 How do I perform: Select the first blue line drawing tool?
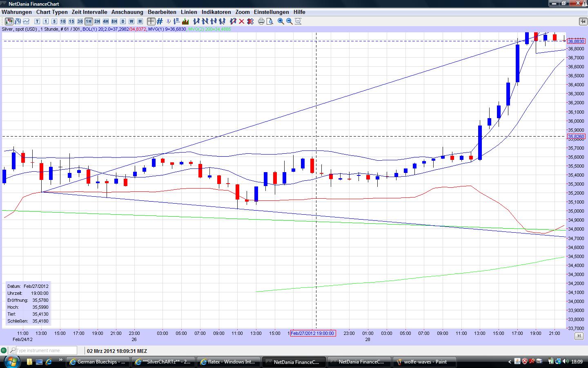click(x=196, y=21)
